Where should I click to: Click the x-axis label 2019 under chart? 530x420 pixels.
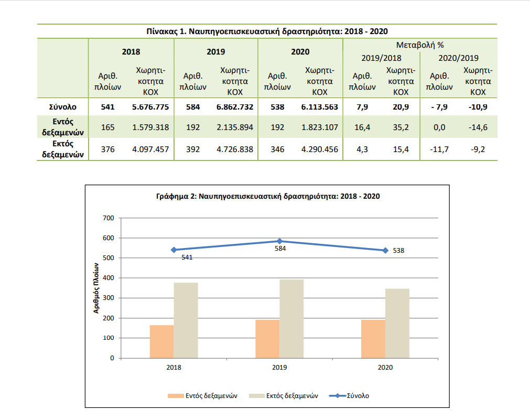coord(279,367)
